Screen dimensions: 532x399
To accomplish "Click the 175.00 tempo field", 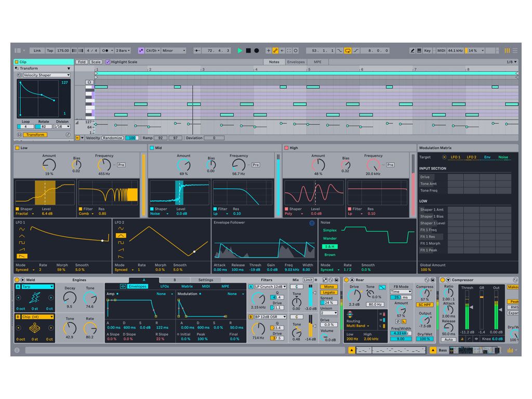I will point(63,50).
